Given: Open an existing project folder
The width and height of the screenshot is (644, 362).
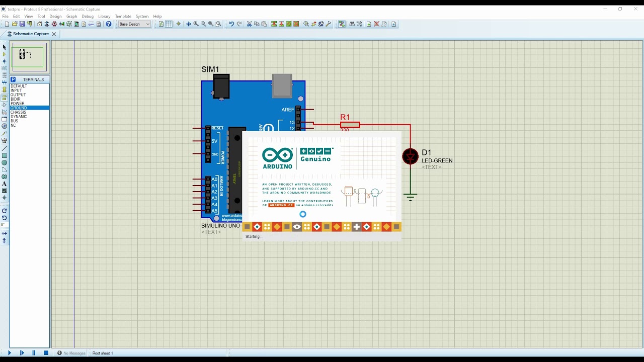Looking at the screenshot, I should 15,24.
